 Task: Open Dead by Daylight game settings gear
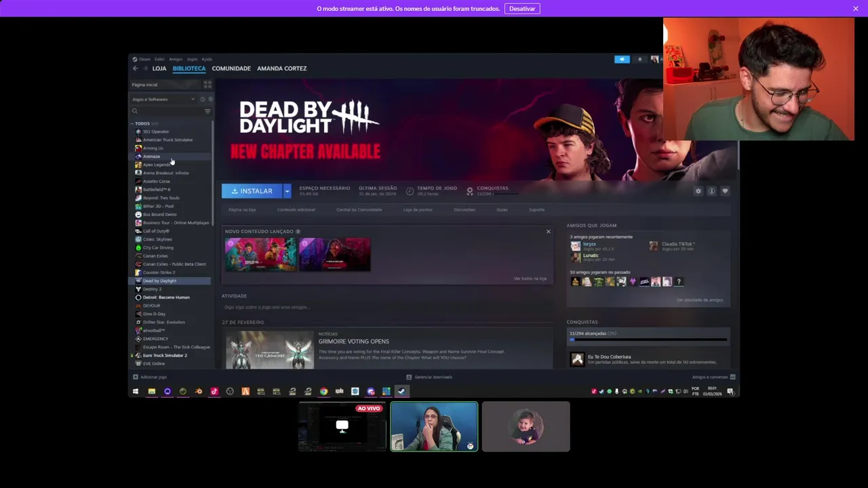[698, 191]
